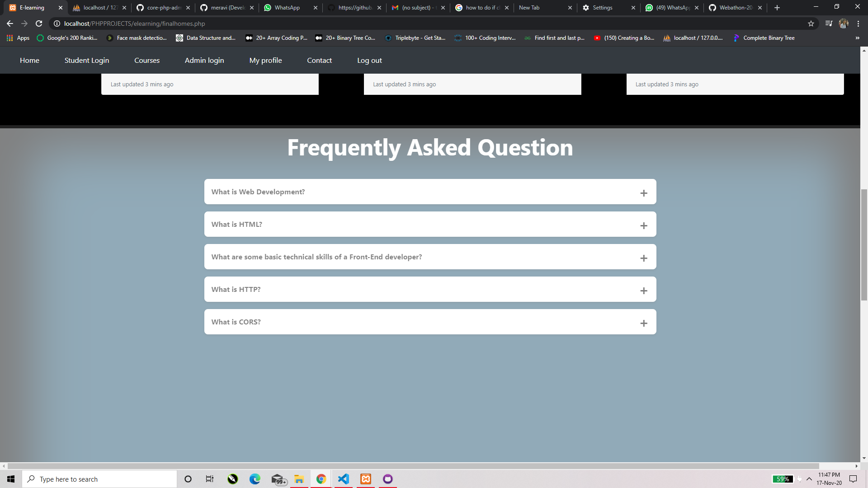The image size is (868, 488).
Task: Show more bookmarks with the chevron
Action: 857,38
